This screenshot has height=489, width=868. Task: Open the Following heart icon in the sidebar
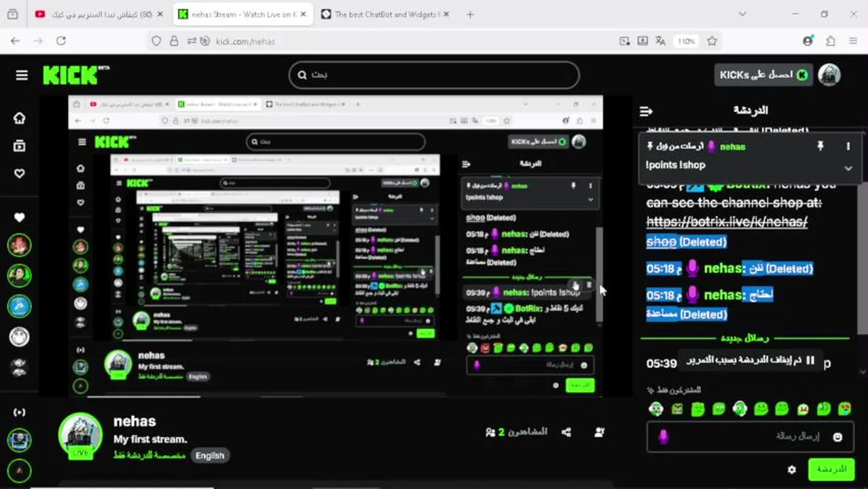[x=19, y=173]
